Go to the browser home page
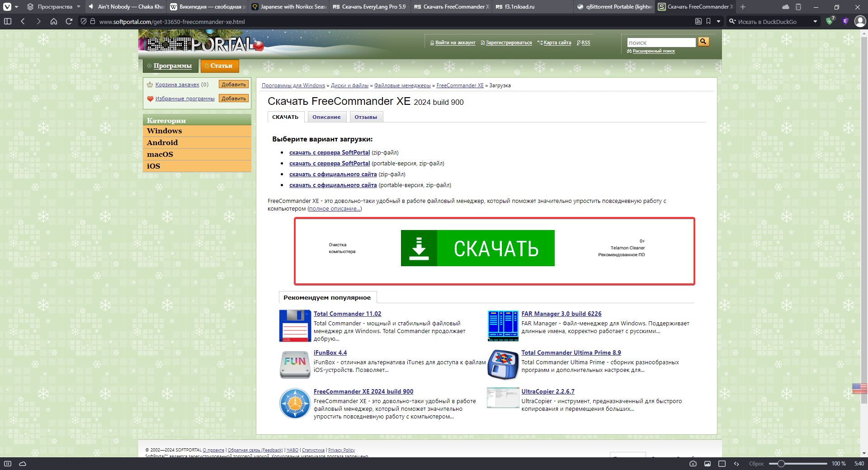 coord(53,21)
